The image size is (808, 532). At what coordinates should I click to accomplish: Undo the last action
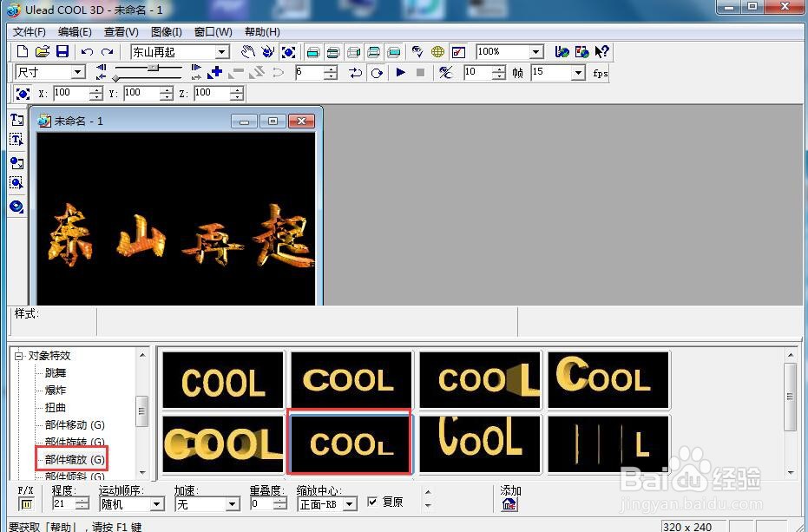[87, 52]
